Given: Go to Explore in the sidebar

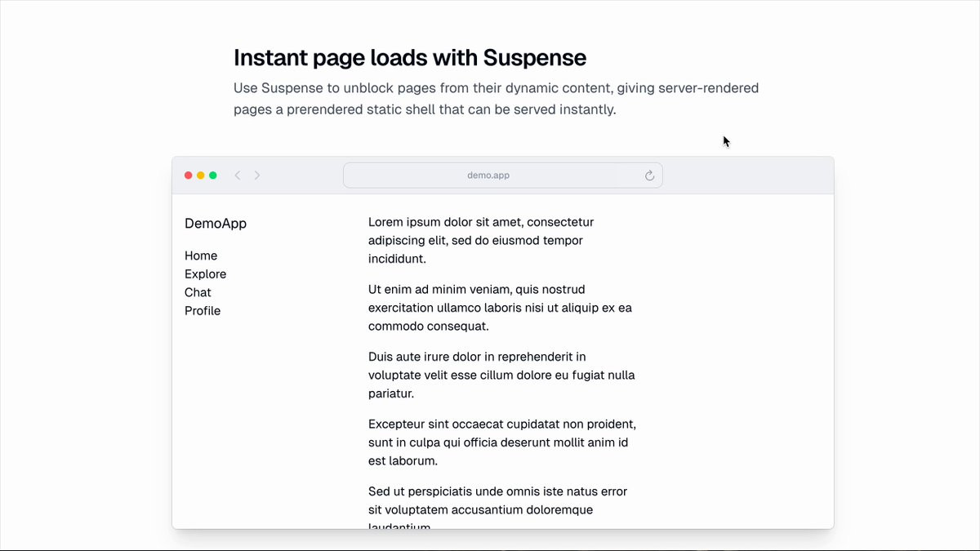Looking at the screenshot, I should click(205, 274).
